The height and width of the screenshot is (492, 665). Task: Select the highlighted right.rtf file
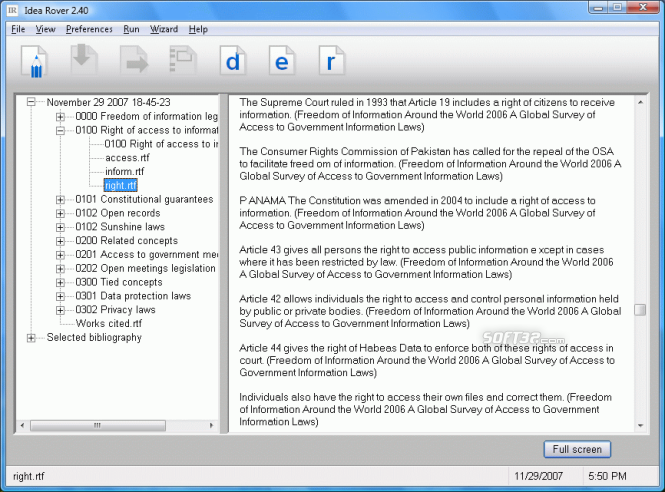[120, 185]
